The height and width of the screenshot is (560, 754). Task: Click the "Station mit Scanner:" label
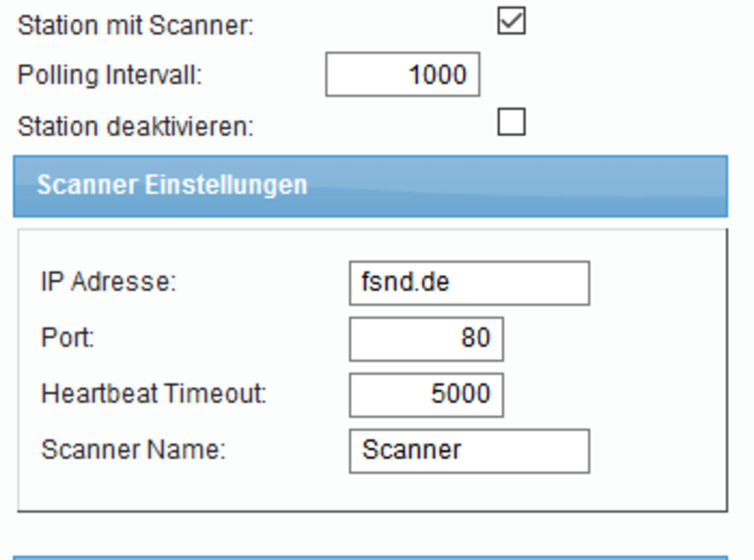135,25
